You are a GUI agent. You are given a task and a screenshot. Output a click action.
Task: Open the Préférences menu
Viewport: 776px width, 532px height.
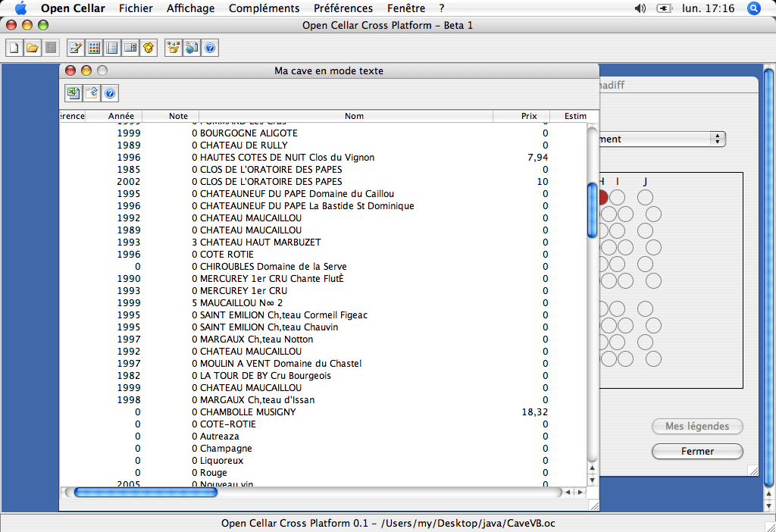(x=343, y=8)
